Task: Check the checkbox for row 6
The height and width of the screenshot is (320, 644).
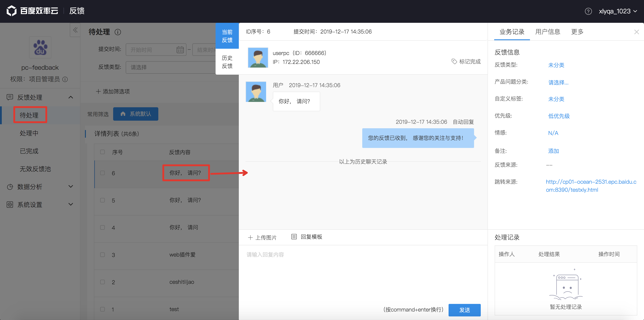Action: 102,173
